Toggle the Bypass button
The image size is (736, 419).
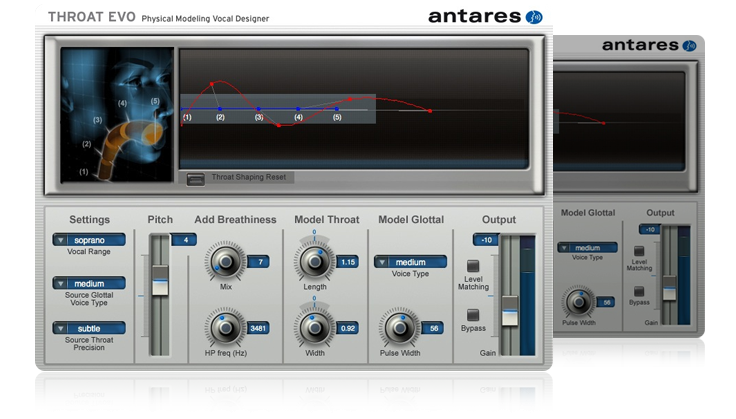(x=473, y=315)
